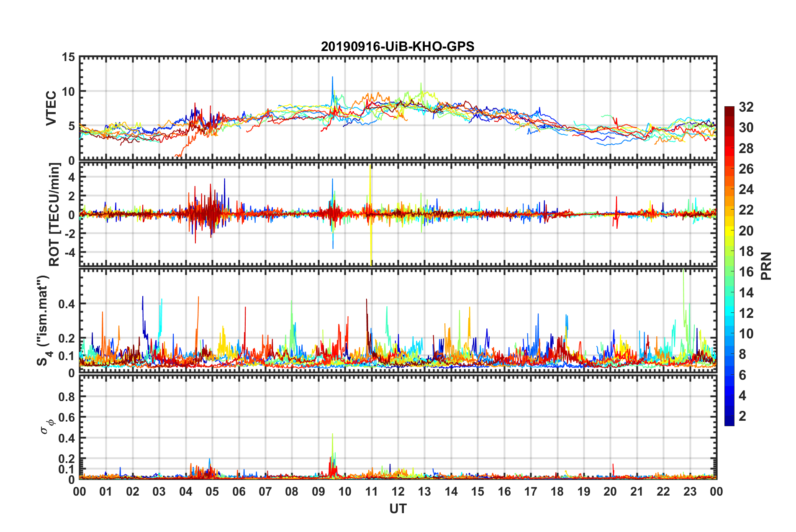Image resolution: width=796 pixels, height=532 pixels.
Task: Click the PRN colorbar tick label "30"
Action: point(746,128)
